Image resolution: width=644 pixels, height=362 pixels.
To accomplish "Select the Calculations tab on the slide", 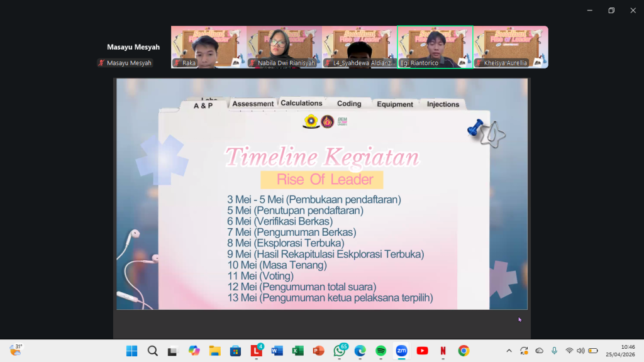I will [x=301, y=103].
